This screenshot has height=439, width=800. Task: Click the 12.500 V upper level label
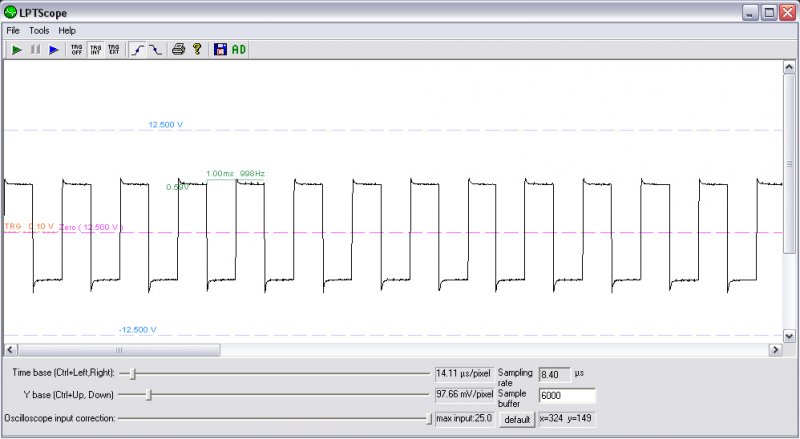pos(165,125)
